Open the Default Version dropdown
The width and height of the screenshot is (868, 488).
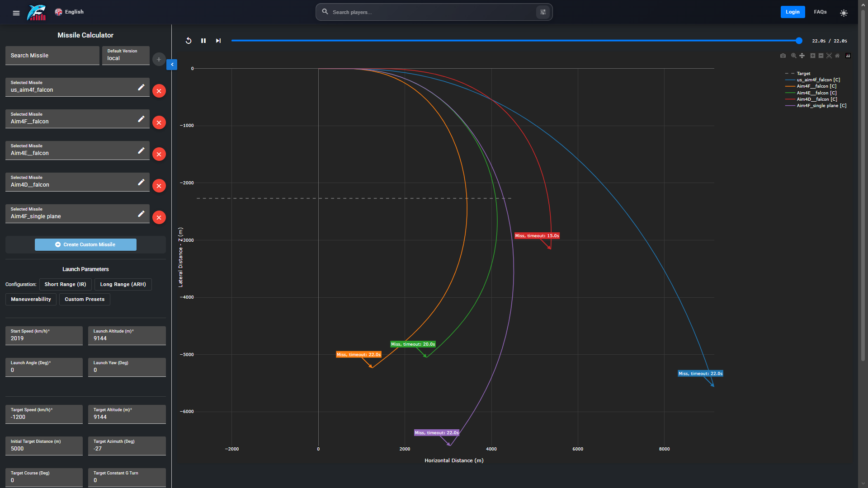(x=126, y=55)
